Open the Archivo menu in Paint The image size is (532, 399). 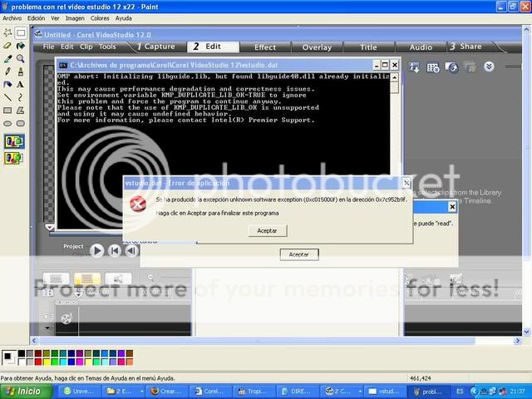pos(12,18)
